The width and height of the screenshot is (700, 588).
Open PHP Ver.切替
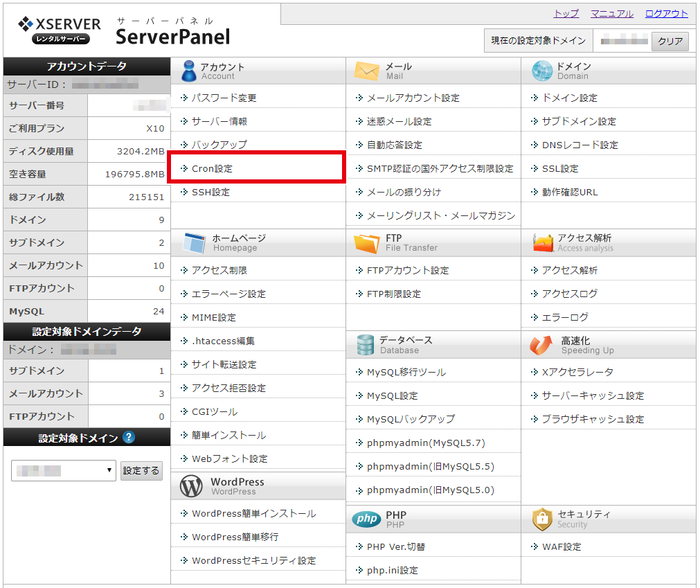(396, 546)
